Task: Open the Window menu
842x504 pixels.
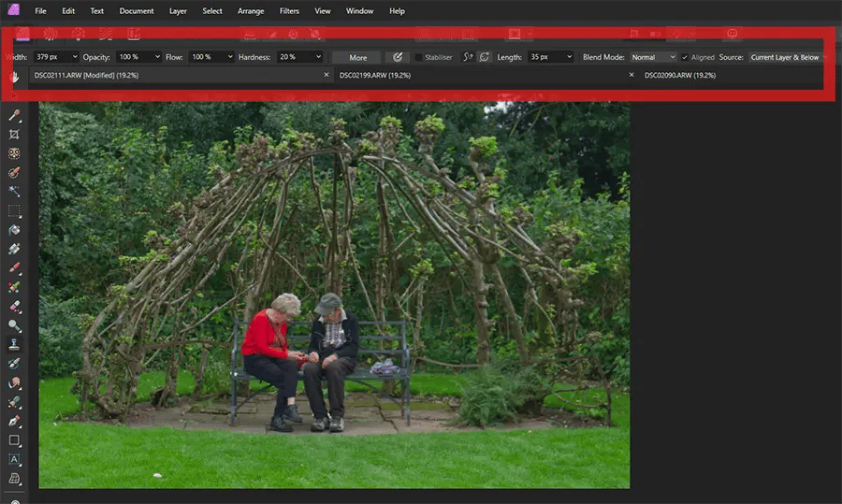Action: (359, 10)
